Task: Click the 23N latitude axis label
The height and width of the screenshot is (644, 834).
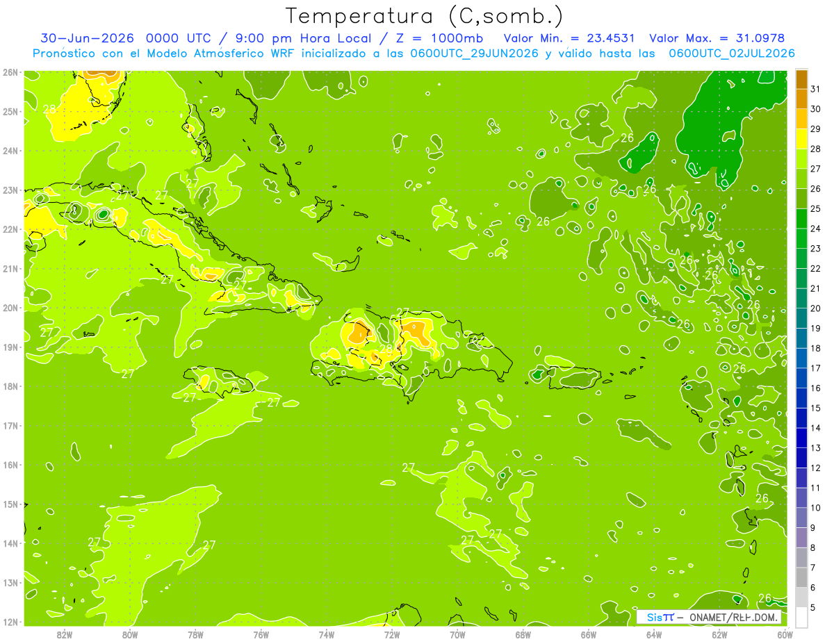Action: click(x=10, y=190)
